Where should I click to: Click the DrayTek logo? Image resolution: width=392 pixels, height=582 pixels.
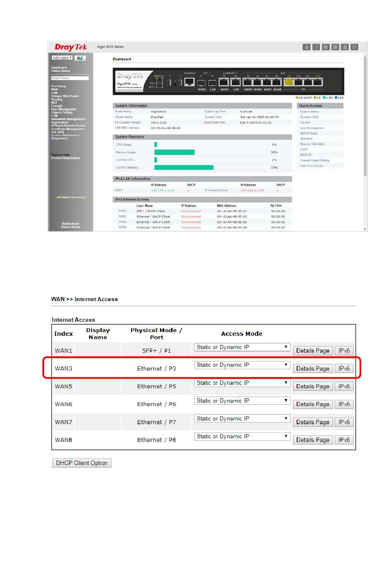click(x=71, y=47)
